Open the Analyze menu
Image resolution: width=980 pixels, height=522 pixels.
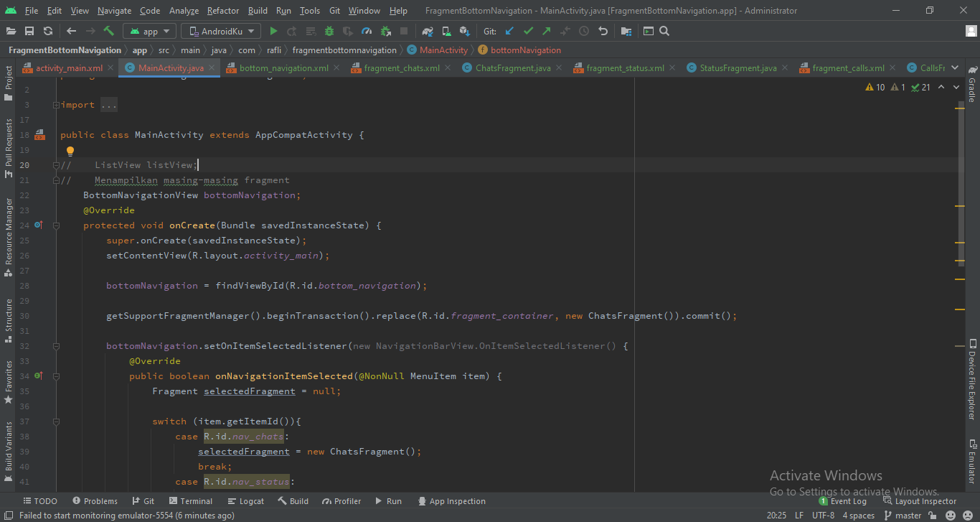pyautogui.click(x=184, y=11)
